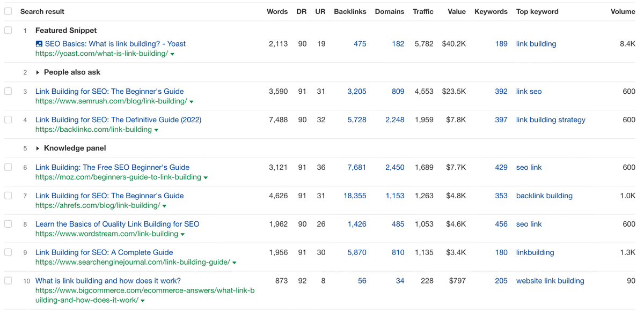Open the dropdown arrow next to moz.com URL
The width and height of the screenshot is (644, 314).
pyautogui.click(x=206, y=177)
